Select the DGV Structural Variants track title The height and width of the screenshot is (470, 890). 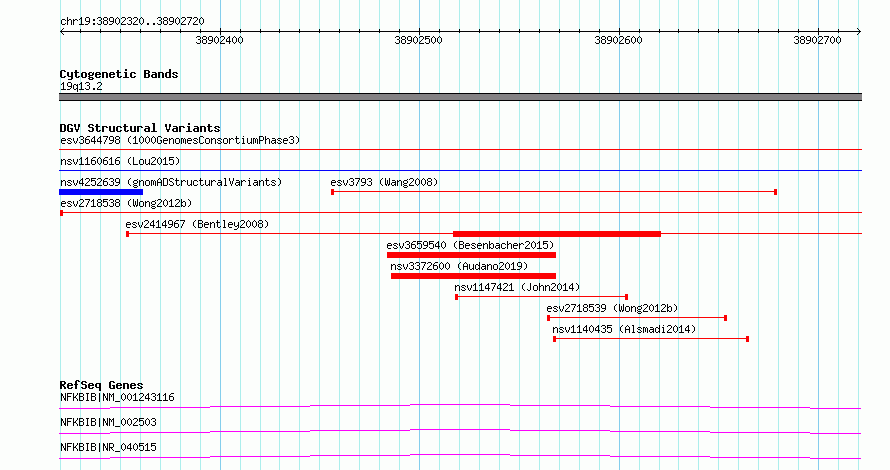click(x=140, y=128)
